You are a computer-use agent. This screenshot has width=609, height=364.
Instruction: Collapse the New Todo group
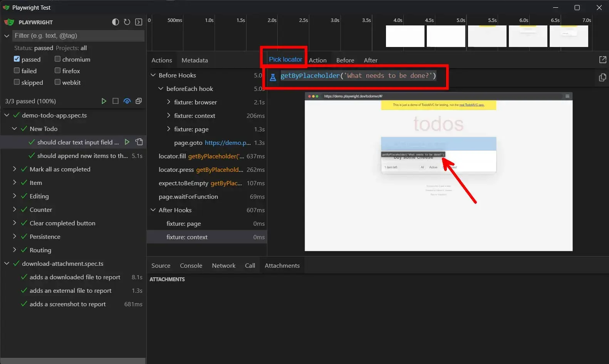[x=14, y=129]
